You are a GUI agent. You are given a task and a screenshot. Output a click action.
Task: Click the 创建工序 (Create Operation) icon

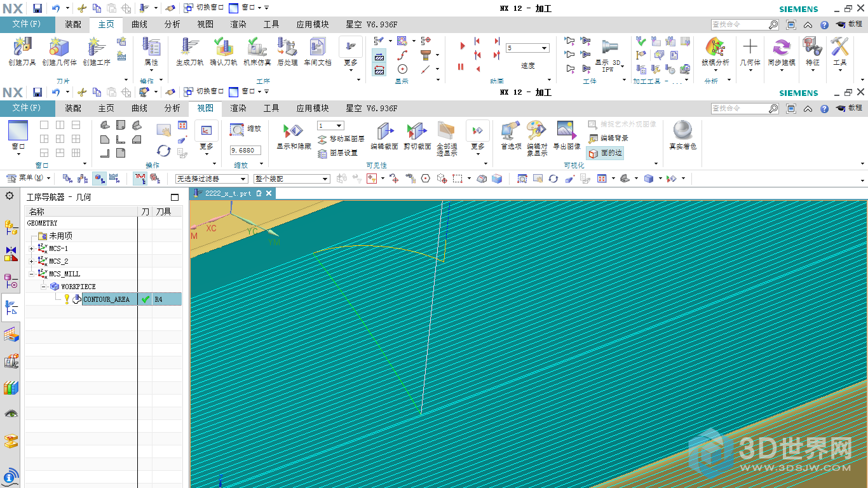96,47
